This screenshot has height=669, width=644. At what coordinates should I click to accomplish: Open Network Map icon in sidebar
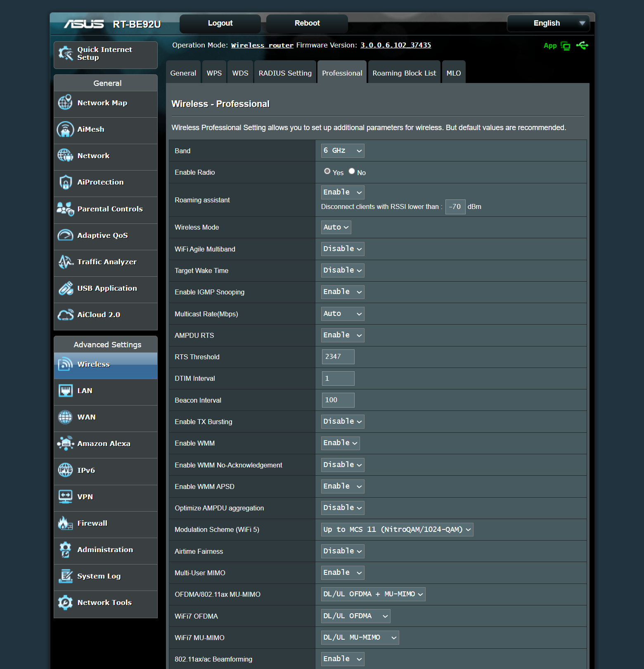65,102
